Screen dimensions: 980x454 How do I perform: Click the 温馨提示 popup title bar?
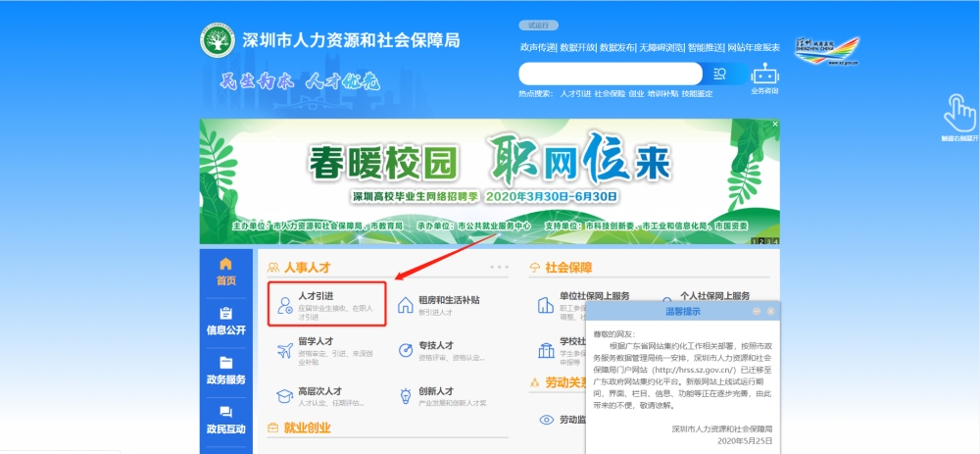[x=682, y=312]
